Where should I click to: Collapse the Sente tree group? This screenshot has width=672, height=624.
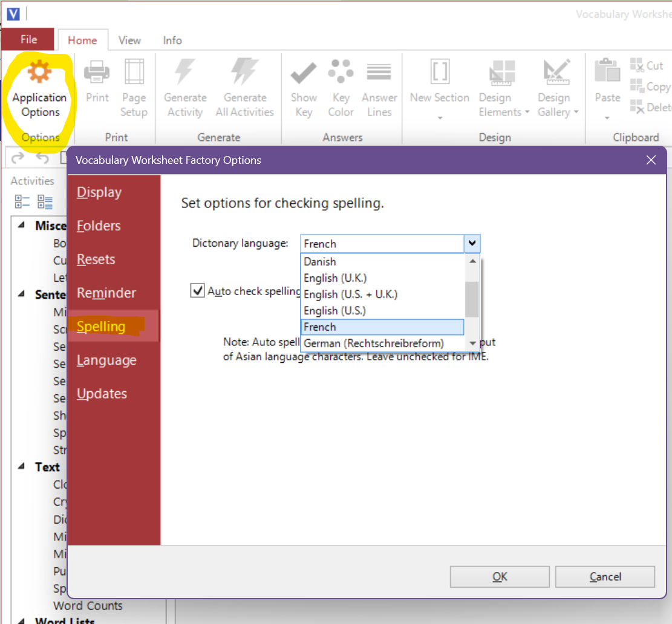coord(21,294)
